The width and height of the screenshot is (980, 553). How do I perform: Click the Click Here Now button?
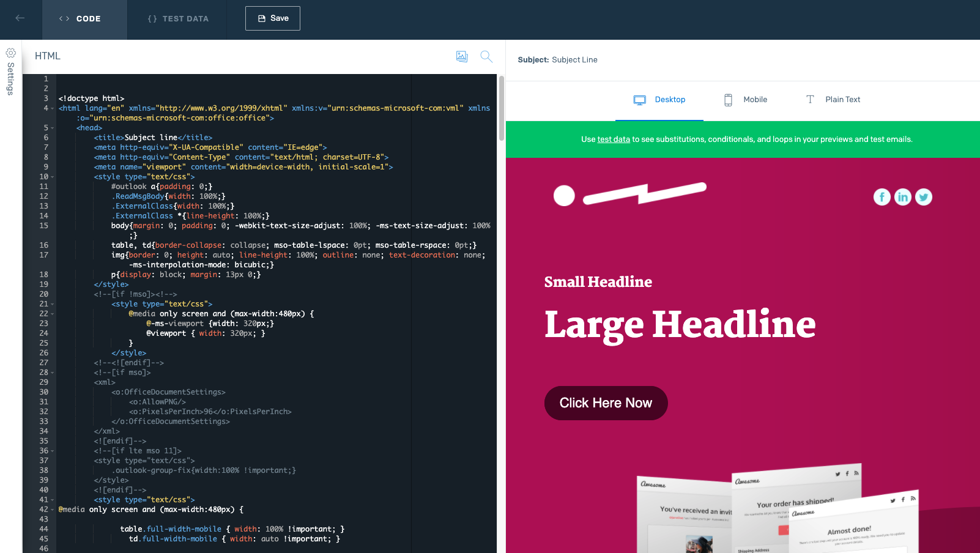tap(606, 403)
